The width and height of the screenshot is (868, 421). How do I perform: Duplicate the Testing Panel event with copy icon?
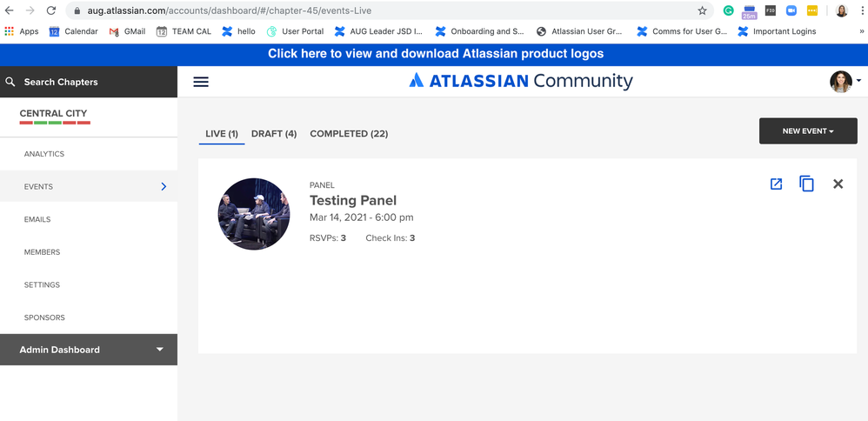[x=806, y=184]
